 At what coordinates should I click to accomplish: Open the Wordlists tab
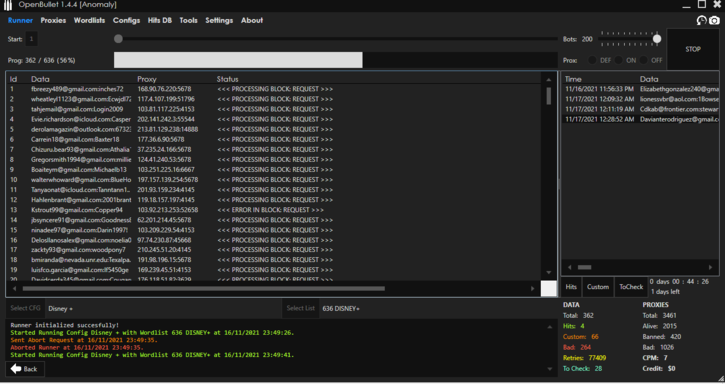89,20
